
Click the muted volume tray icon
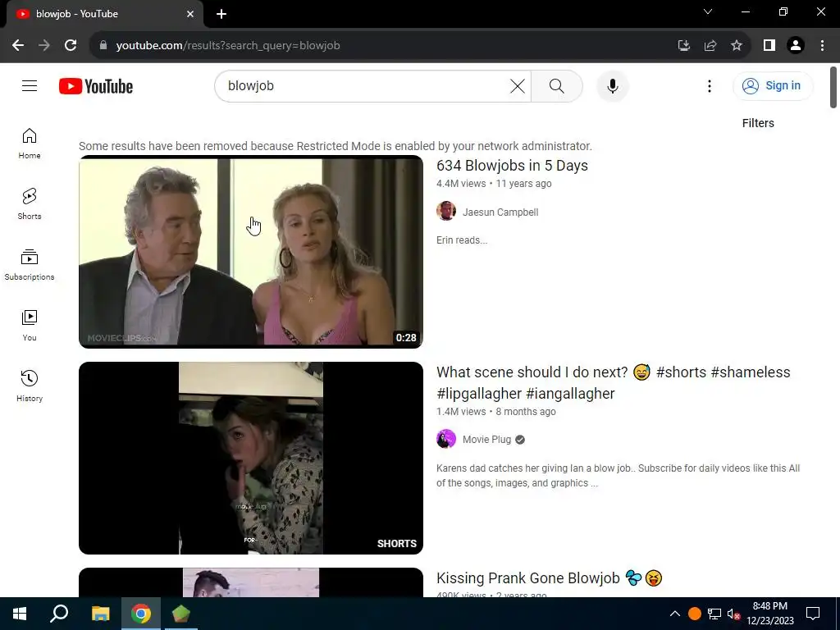click(x=733, y=614)
